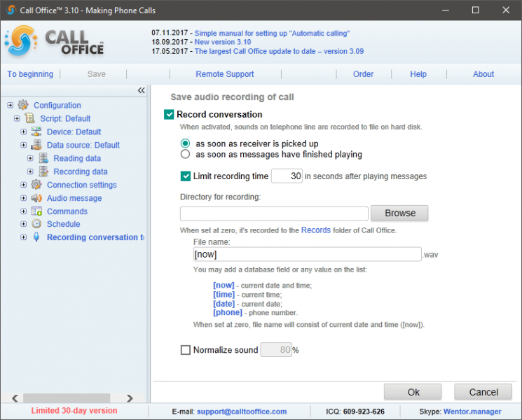Click the Directory for recording field
Screen dimensions: 522x420
274,213
